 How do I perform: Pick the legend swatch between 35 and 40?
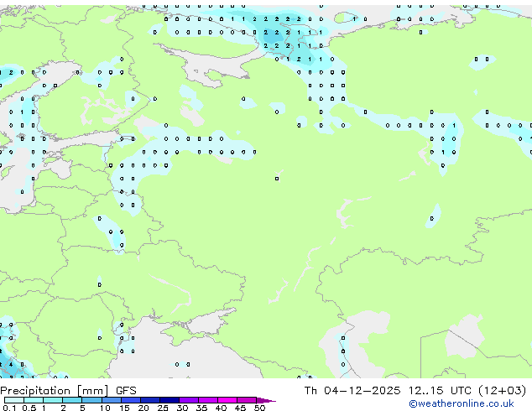tap(208, 400)
